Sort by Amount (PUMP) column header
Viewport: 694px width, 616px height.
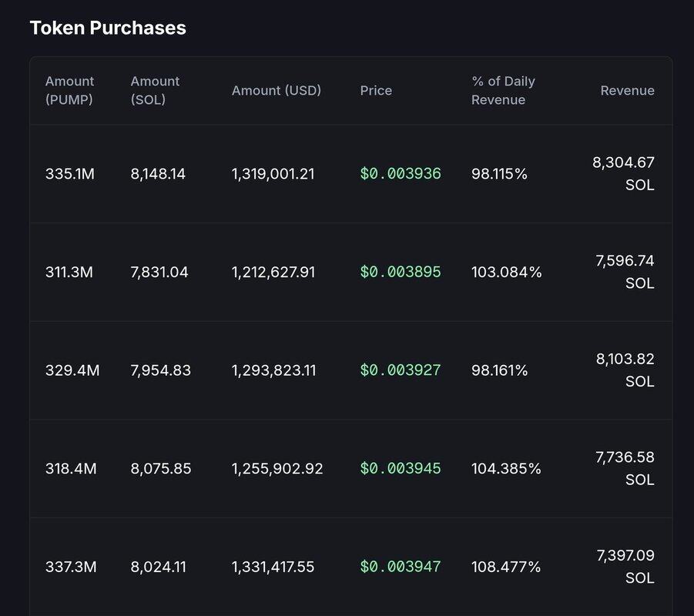[70, 90]
